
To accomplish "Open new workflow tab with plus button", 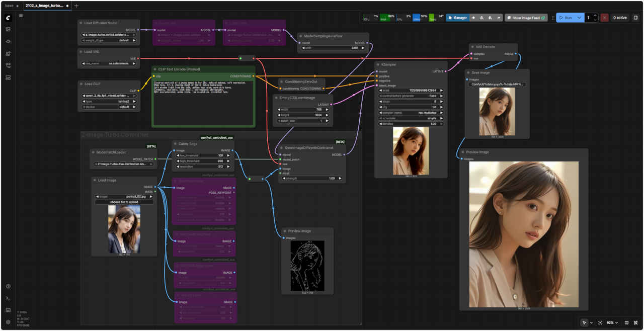I will [76, 6].
